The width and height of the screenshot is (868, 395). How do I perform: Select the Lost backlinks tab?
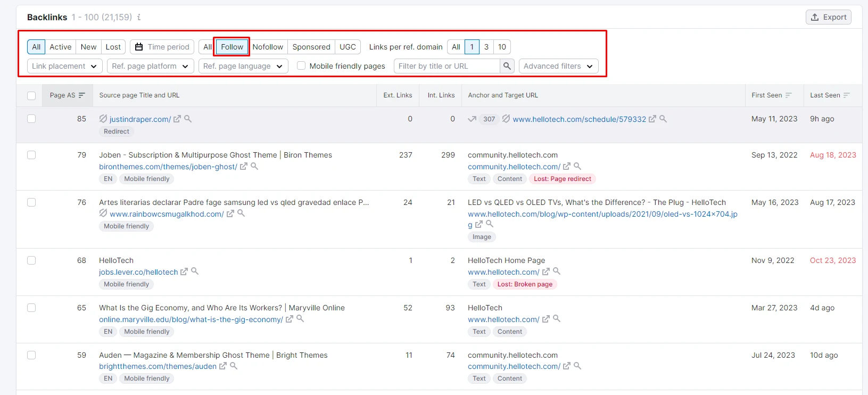click(x=113, y=47)
